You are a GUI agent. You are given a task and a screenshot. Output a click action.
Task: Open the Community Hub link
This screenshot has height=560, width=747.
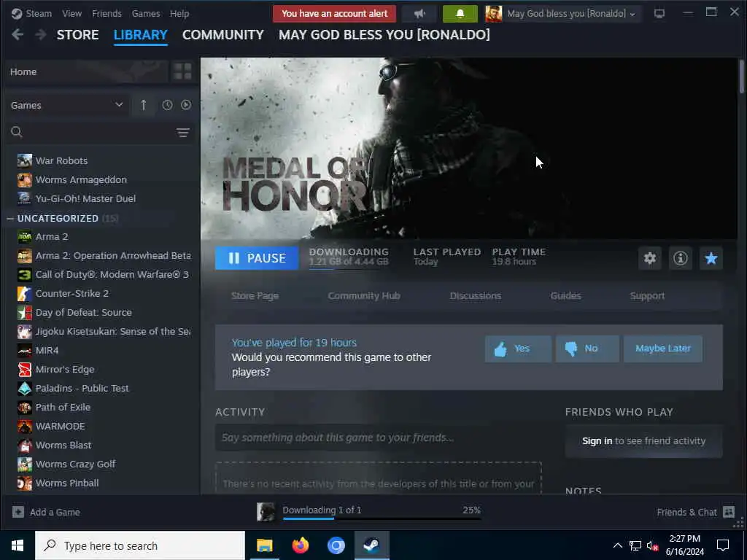pos(364,296)
